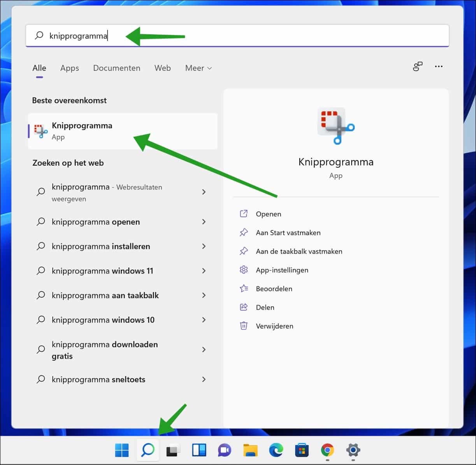Open Microsoft Edge from the taskbar
The width and height of the screenshot is (476, 465).
pyautogui.click(x=276, y=450)
